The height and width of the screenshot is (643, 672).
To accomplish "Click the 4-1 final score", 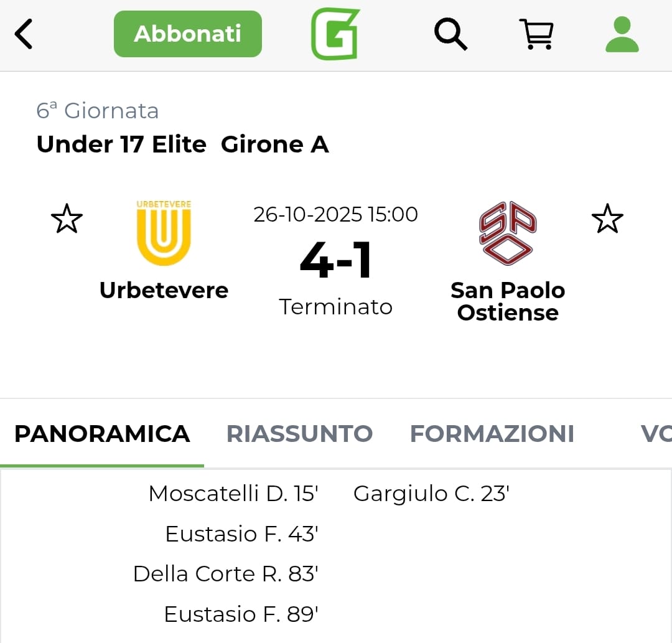I will pos(335,260).
